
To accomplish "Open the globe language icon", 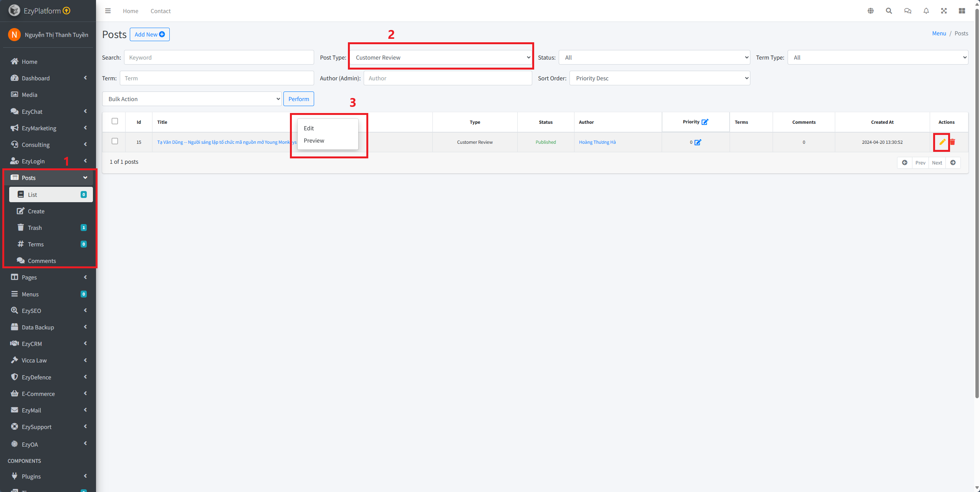I will pos(871,11).
